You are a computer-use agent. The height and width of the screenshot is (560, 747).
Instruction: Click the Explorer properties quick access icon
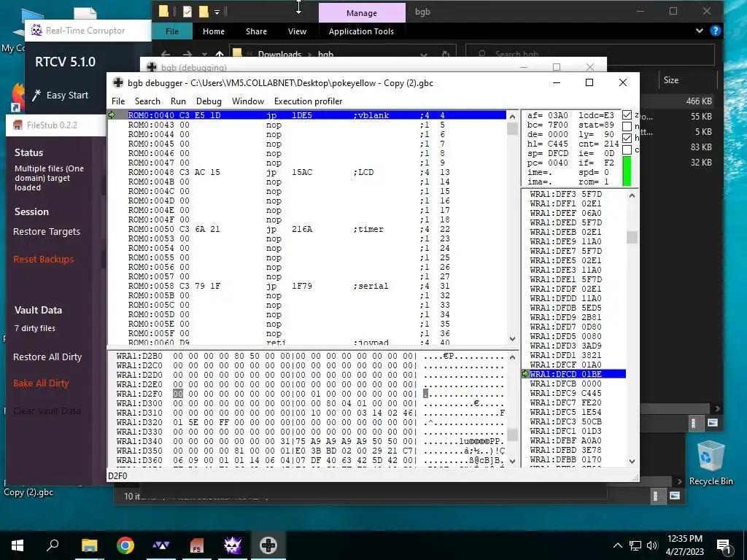point(187,11)
